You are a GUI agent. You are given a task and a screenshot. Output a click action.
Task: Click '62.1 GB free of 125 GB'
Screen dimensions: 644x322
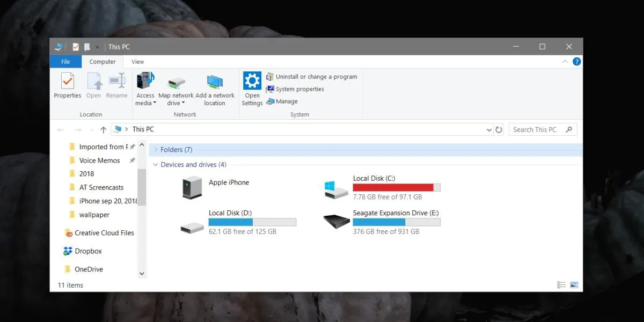pyautogui.click(x=243, y=232)
